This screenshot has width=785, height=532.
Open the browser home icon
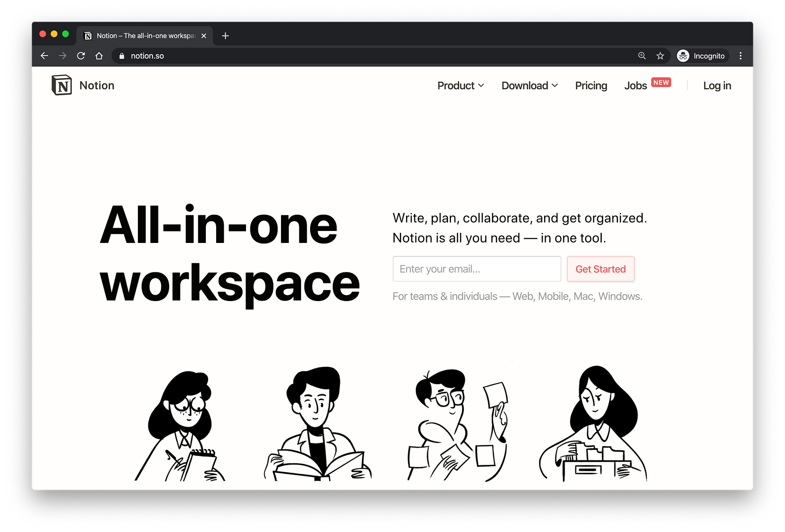[99, 56]
